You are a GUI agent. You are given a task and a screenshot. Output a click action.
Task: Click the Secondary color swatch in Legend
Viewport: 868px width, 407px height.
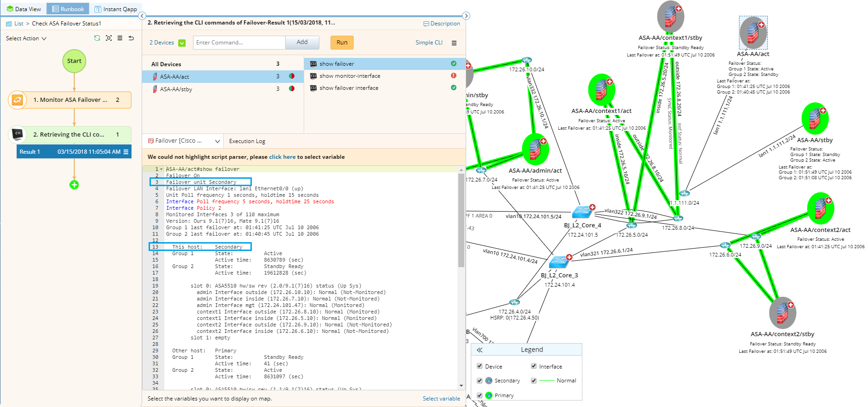(x=488, y=381)
